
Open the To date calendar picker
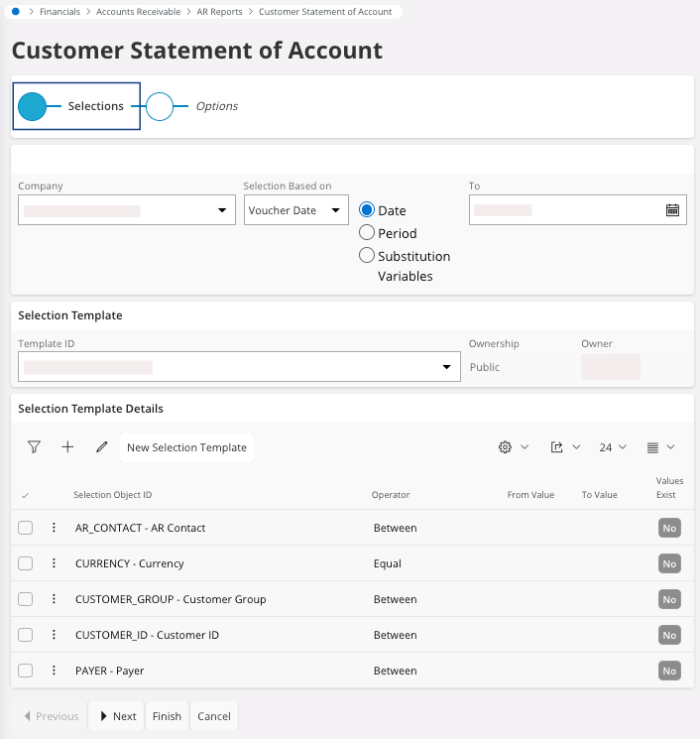tap(672, 210)
